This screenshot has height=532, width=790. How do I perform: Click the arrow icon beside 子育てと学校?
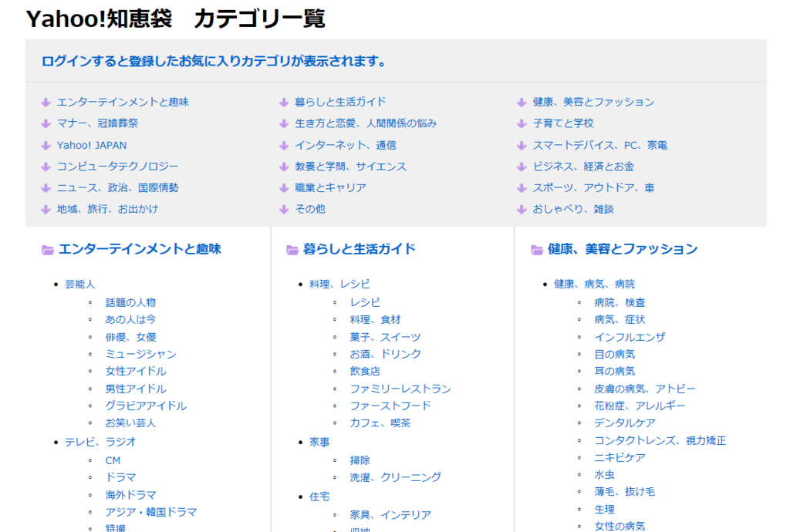[522, 123]
